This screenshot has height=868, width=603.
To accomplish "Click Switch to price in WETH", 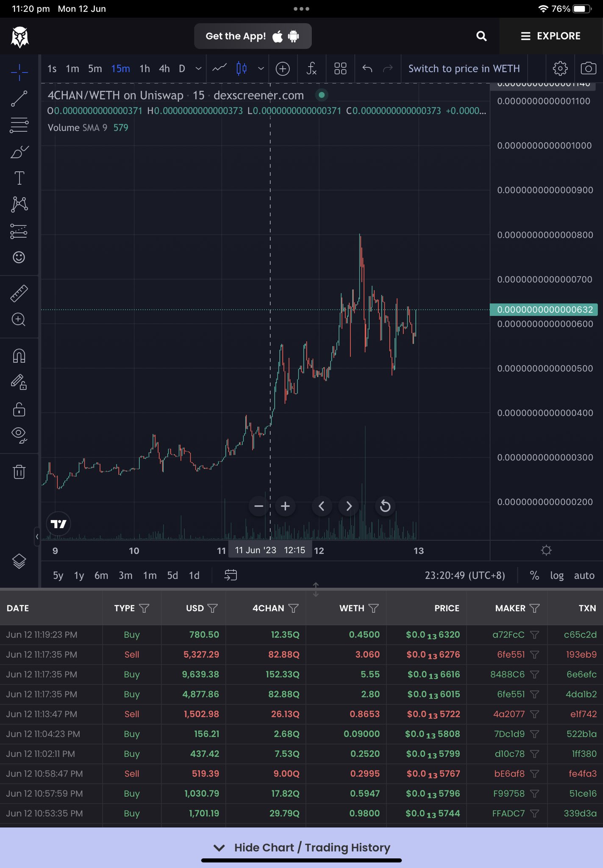I will [x=464, y=69].
